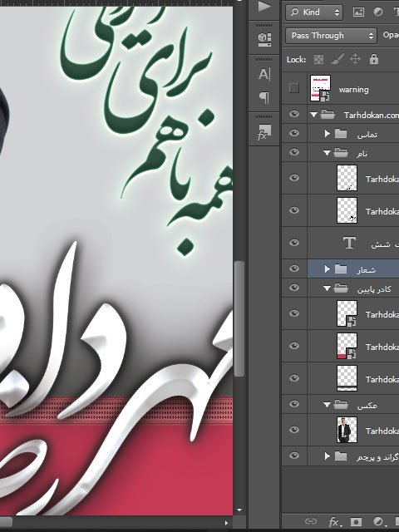This screenshot has height=532, width=399.
Task: Select the عکس group name
Action: [367, 406]
